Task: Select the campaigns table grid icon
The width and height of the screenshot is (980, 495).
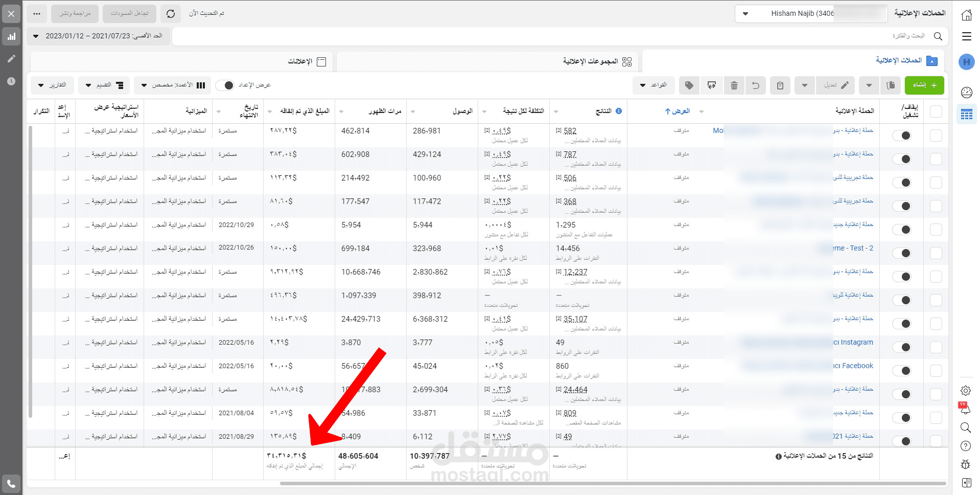Action: (966, 115)
